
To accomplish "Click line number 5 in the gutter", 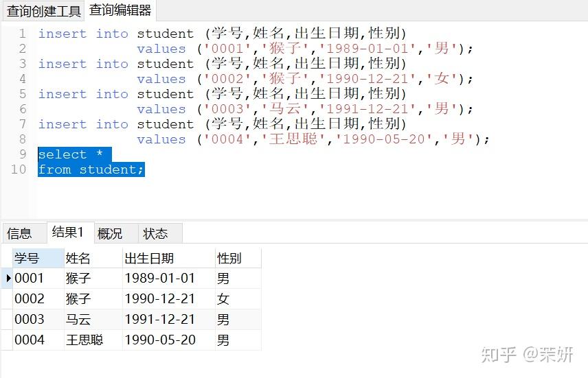I will click(23, 94).
